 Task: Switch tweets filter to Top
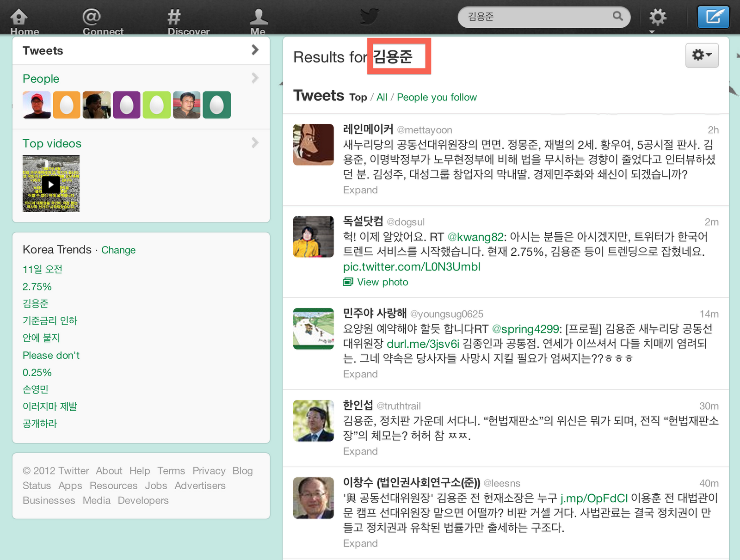[x=358, y=97]
